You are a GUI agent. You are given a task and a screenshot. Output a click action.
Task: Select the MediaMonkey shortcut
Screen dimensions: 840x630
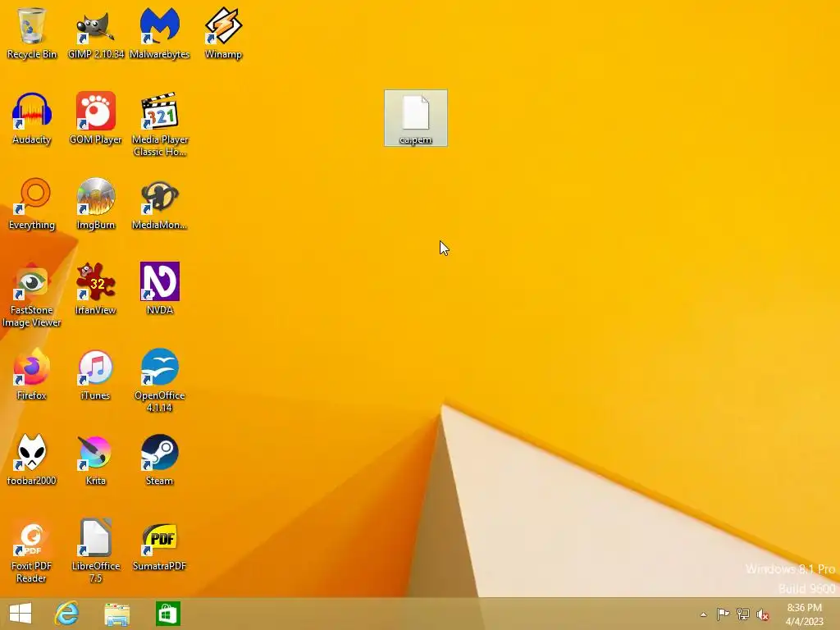[160, 204]
